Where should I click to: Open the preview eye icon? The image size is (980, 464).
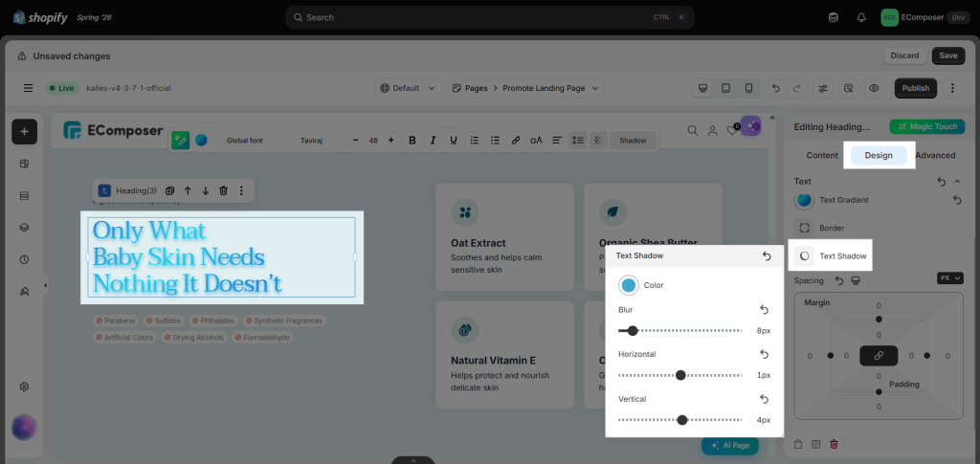click(874, 88)
